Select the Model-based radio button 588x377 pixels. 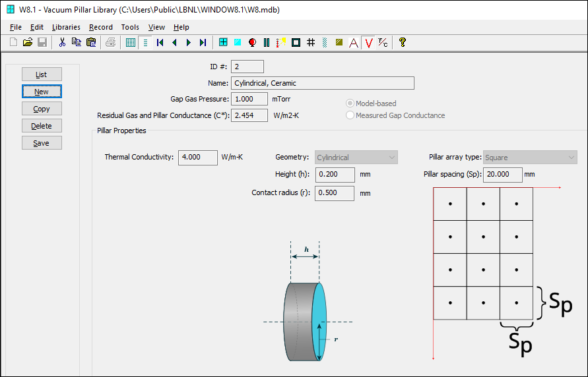click(350, 103)
